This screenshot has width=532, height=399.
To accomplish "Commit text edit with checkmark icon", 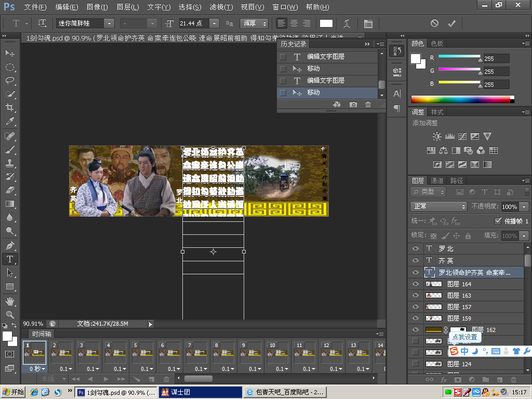I will (x=451, y=23).
